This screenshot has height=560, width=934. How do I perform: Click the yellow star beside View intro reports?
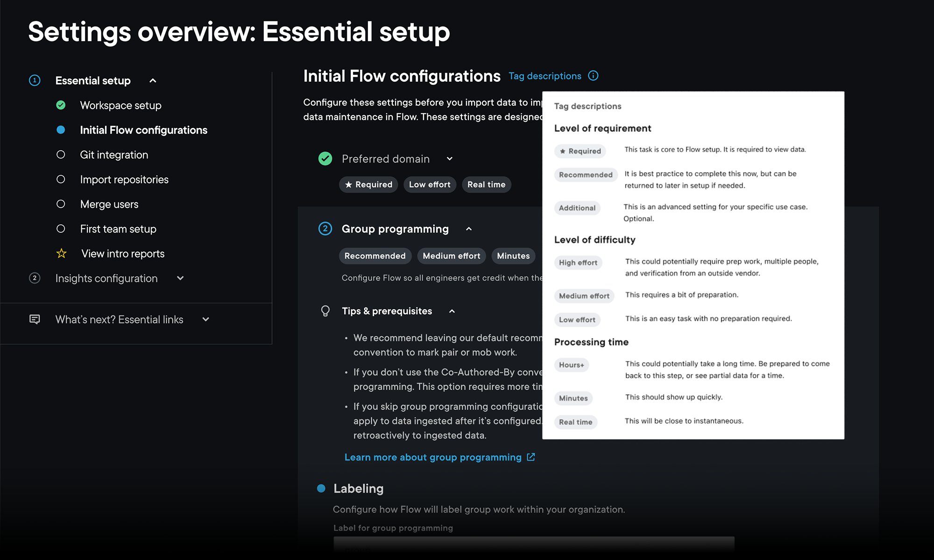[61, 253]
